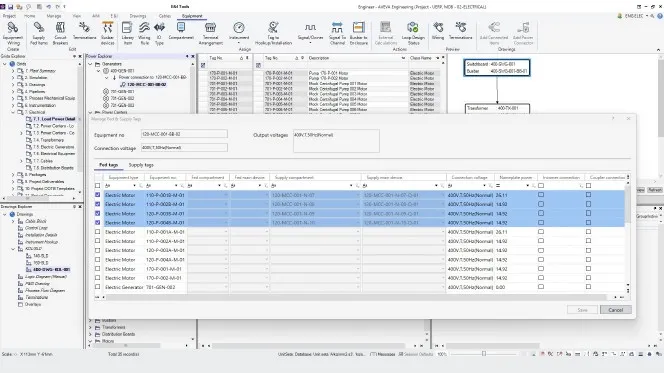Click the 701-GEN-001 generator node icon
This screenshot has width=664, height=373.
pyautogui.click(x=106, y=91)
